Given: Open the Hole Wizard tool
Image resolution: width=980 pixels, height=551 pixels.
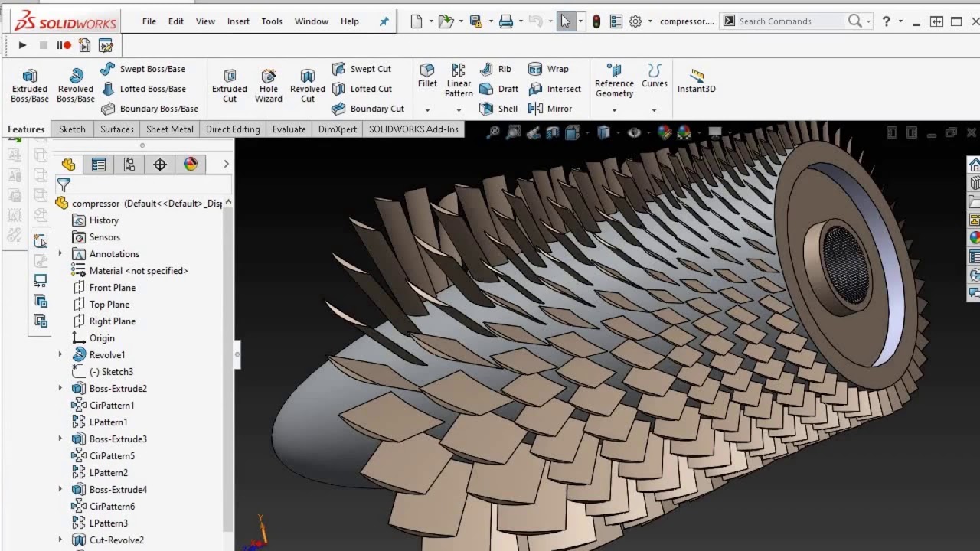Looking at the screenshot, I should click(x=269, y=85).
